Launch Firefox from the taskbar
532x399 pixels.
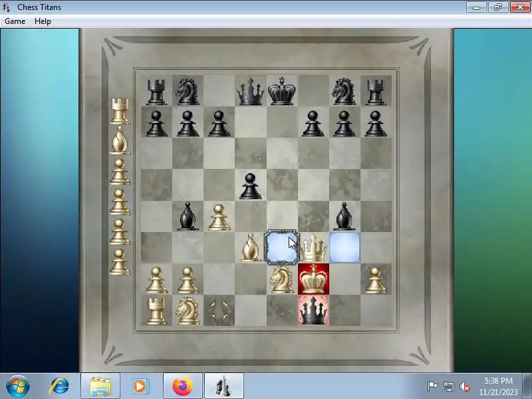tap(182, 386)
